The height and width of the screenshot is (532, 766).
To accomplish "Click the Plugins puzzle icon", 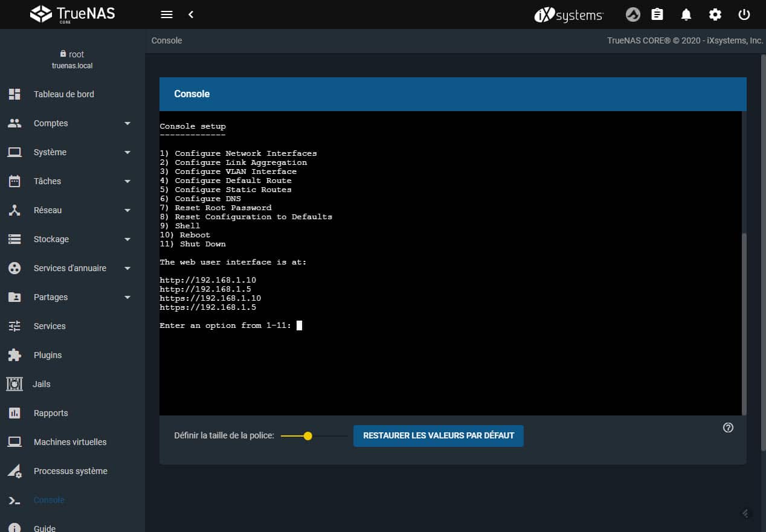I will click(x=14, y=355).
